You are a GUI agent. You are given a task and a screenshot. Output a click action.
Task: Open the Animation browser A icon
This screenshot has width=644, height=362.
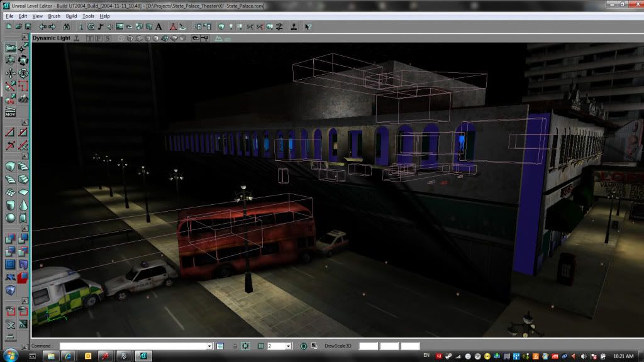[x=158, y=27]
